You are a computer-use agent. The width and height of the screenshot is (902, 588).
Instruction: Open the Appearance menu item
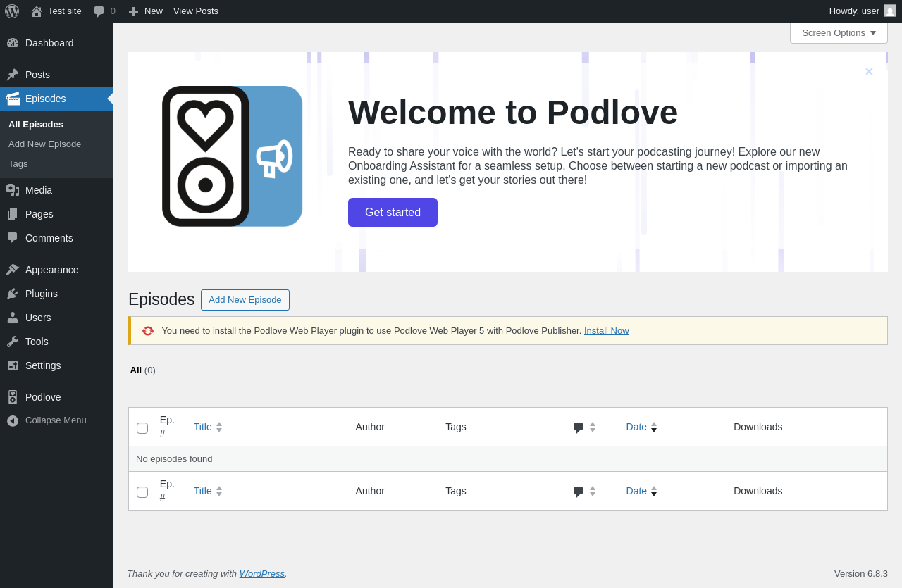[56, 270]
